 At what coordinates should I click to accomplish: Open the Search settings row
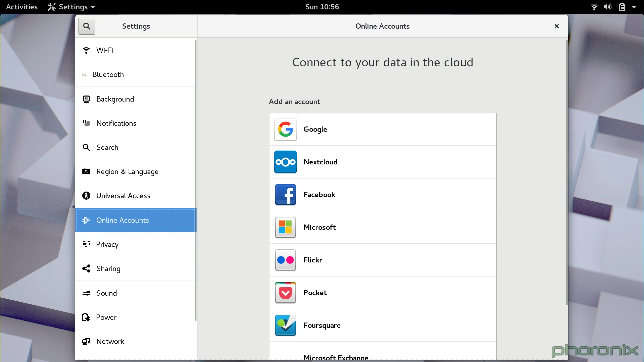tap(135, 147)
